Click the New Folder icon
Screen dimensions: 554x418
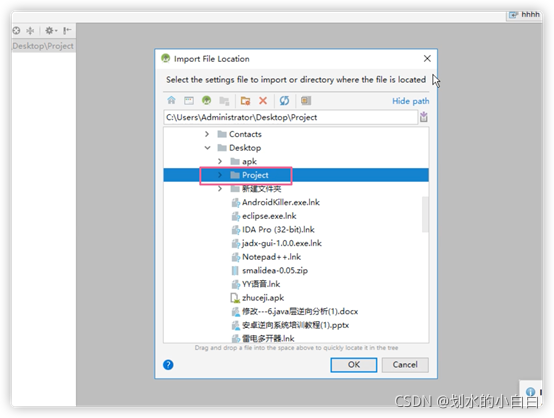click(x=245, y=101)
